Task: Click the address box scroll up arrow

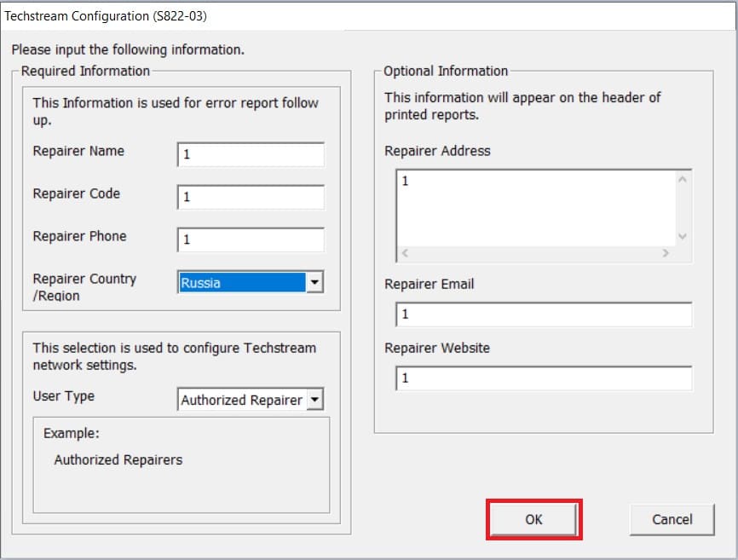Action: pos(683,179)
